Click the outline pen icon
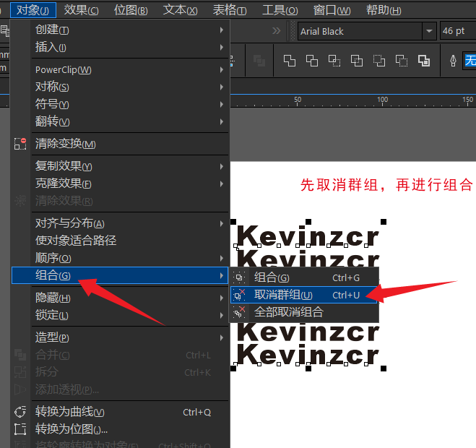Viewport: 476px width, 448px height. [453, 61]
